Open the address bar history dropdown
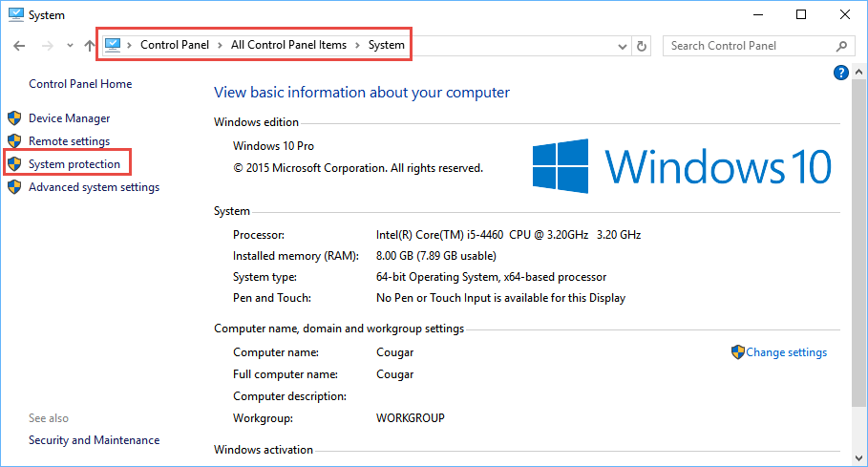This screenshot has height=467, width=868. (623, 47)
